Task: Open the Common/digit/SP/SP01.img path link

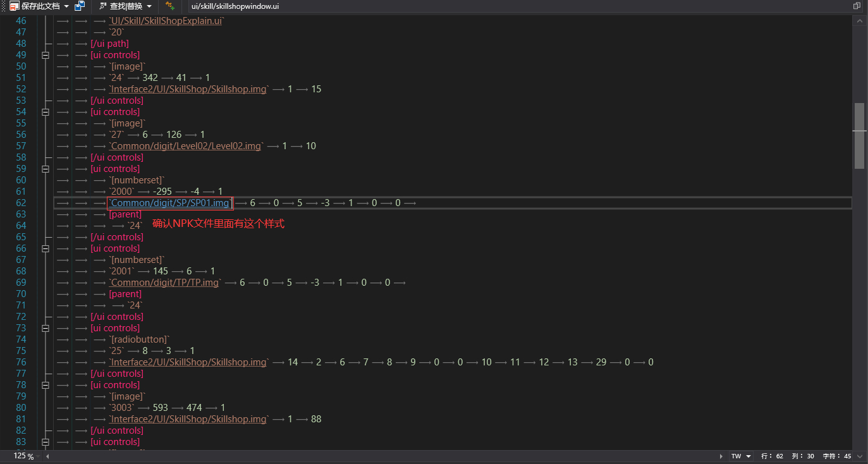Action: coord(169,203)
